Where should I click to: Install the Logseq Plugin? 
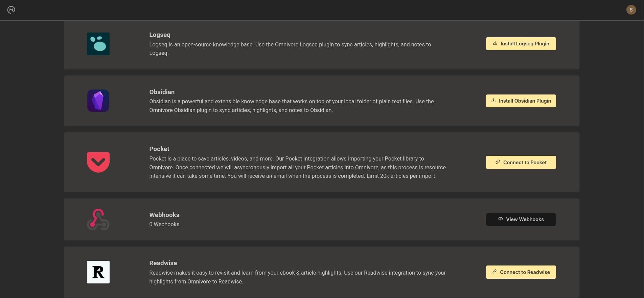(521, 43)
